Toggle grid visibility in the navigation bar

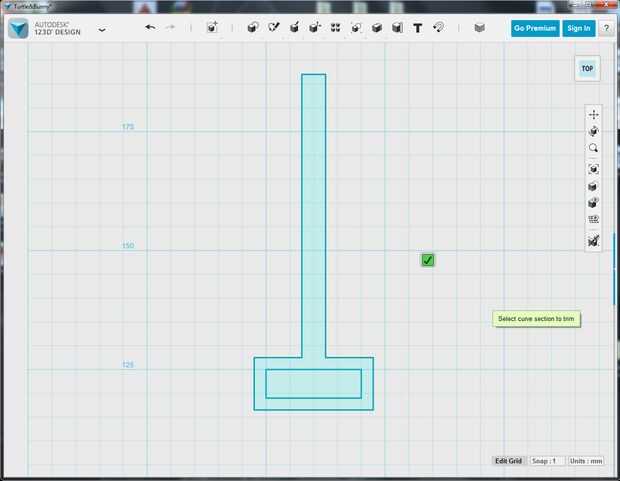[x=594, y=220]
